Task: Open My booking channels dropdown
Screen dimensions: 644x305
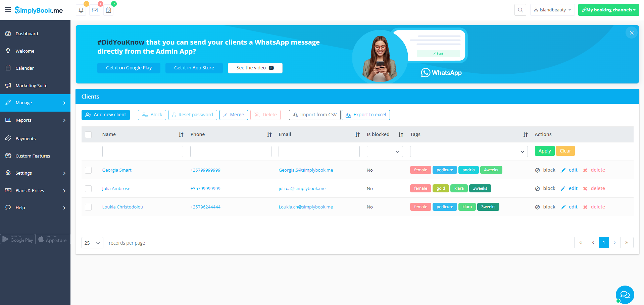Action: [x=608, y=10]
